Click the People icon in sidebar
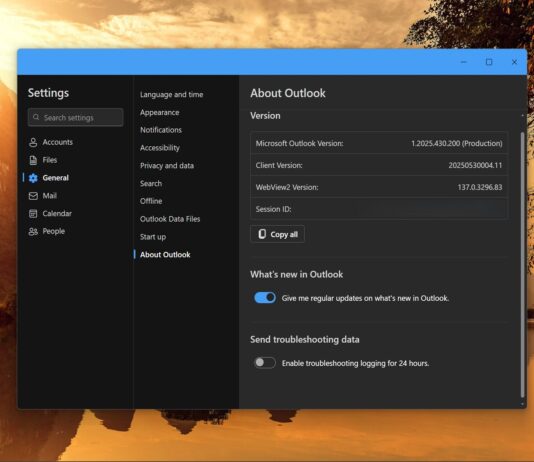534x462 pixels. tap(33, 232)
